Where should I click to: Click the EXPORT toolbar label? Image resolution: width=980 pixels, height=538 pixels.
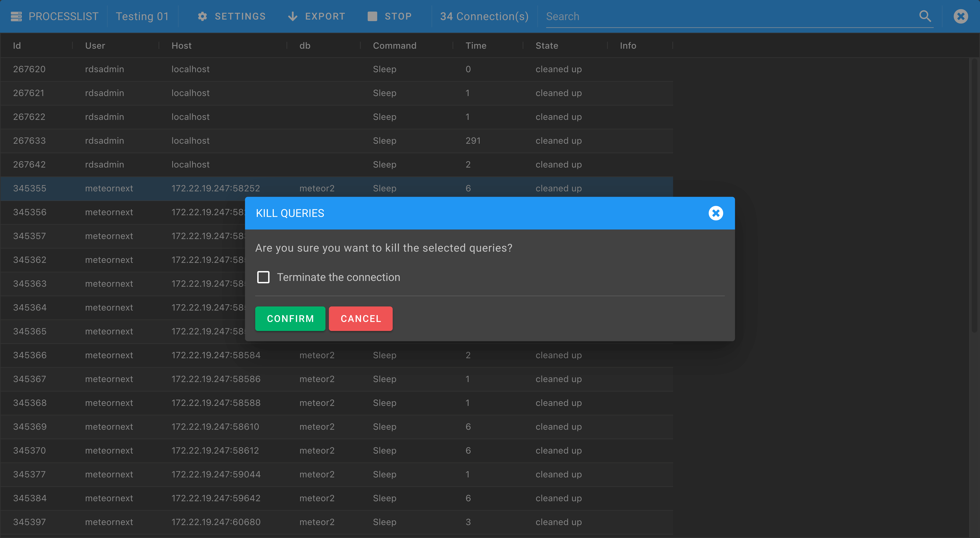(x=325, y=16)
